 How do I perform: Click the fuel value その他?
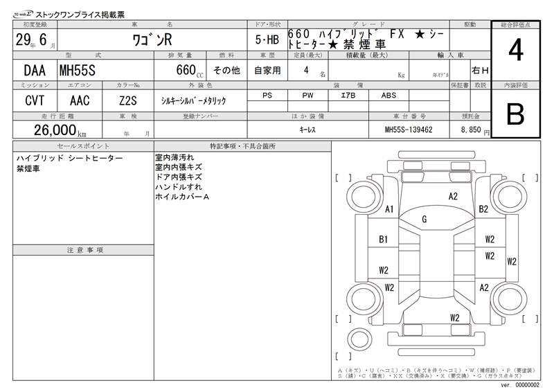point(226,71)
